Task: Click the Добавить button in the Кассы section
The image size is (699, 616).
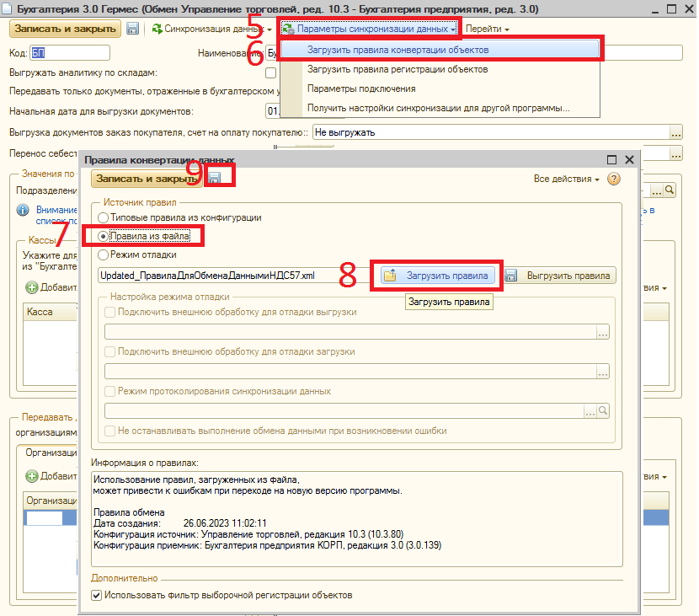Action: (51, 287)
